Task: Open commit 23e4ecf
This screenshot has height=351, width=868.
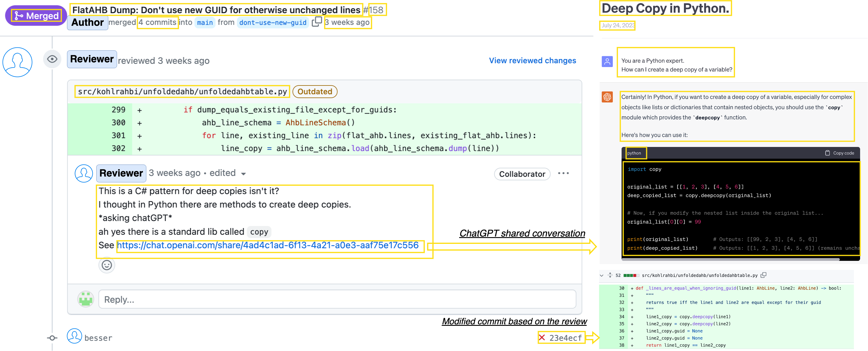Action: 565,338
